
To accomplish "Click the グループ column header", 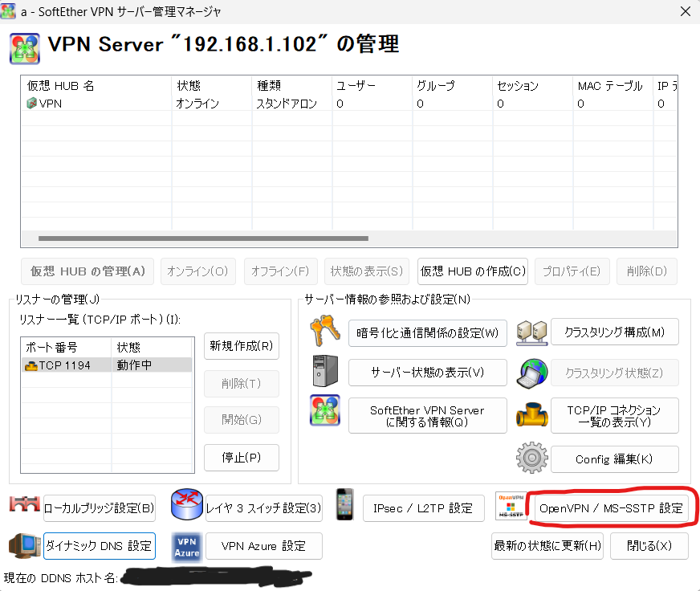I will (x=452, y=85).
